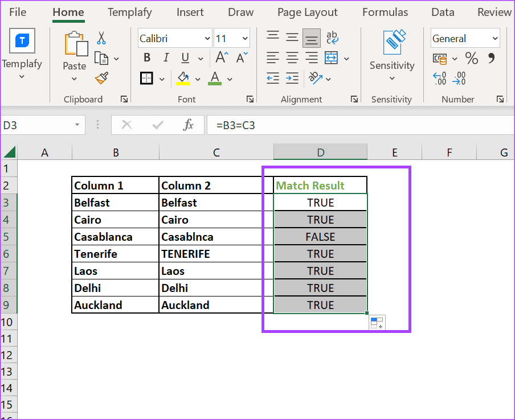Align text left
This screenshot has height=420, width=515.
[273, 58]
